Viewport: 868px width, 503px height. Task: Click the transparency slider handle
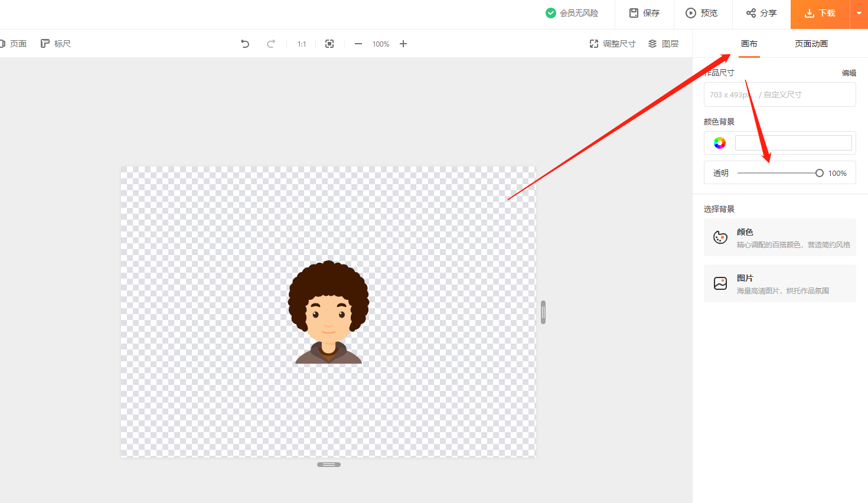[x=819, y=173]
